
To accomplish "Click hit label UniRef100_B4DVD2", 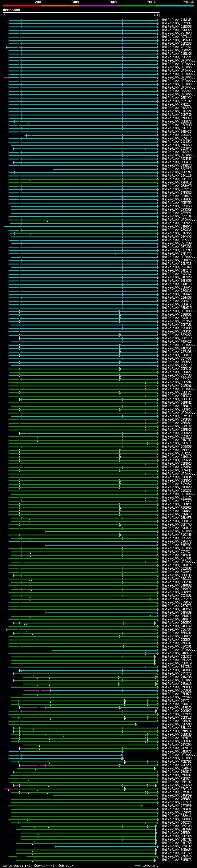I will point(176,545).
